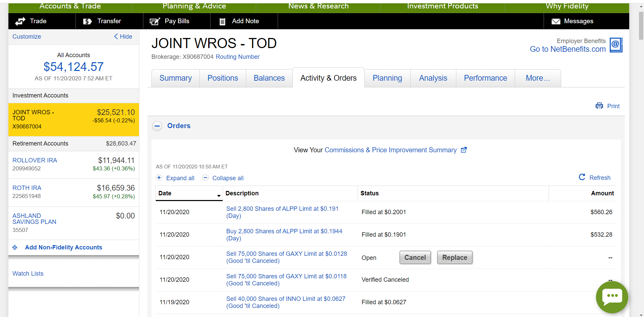Collapse the Orders section
The height and width of the screenshot is (317, 644).
click(x=157, y=126)
